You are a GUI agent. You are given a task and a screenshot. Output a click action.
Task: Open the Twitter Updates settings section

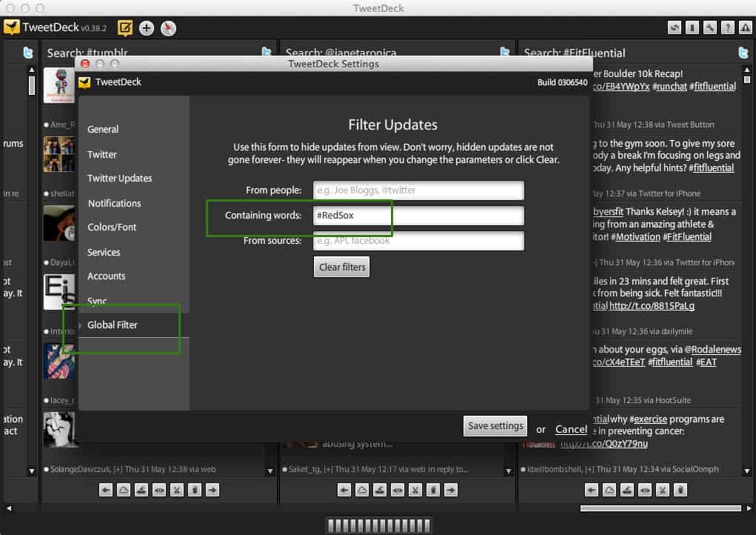[119, 178]
